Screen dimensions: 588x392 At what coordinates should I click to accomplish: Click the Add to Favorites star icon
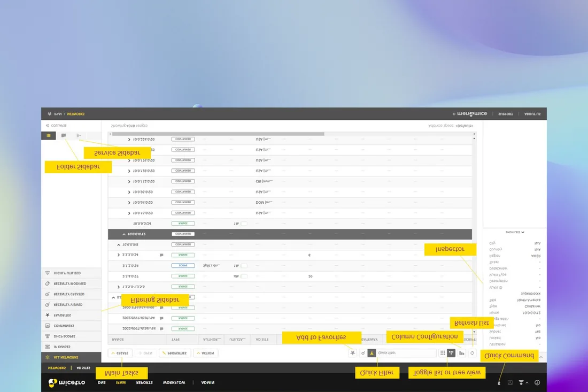pyautogui.click(x=352, y=353)
